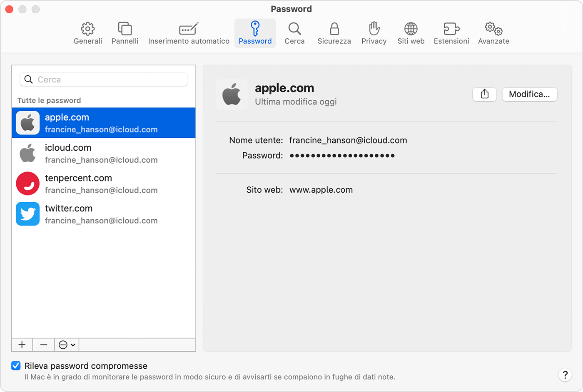Viewport: 583px width, 392px height.
Task: Click the Tutte le password header
Action: 49,100
